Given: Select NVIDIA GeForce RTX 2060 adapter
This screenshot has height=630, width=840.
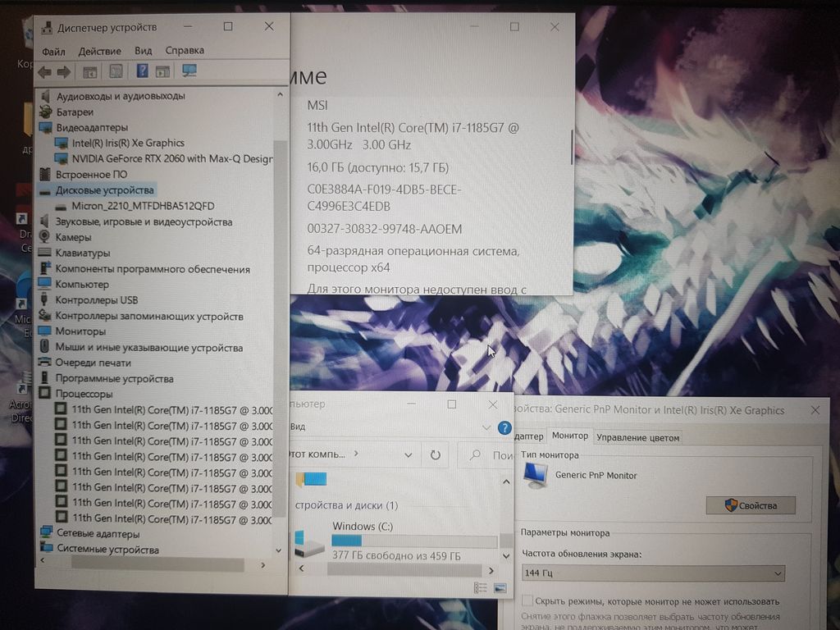Looking at the screenshot, I should click(172, 158).
